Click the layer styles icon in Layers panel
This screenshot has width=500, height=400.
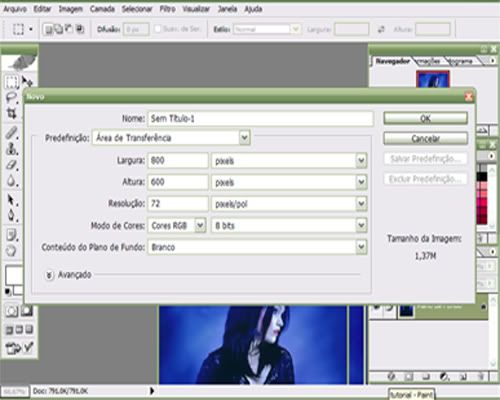[391, 377]
